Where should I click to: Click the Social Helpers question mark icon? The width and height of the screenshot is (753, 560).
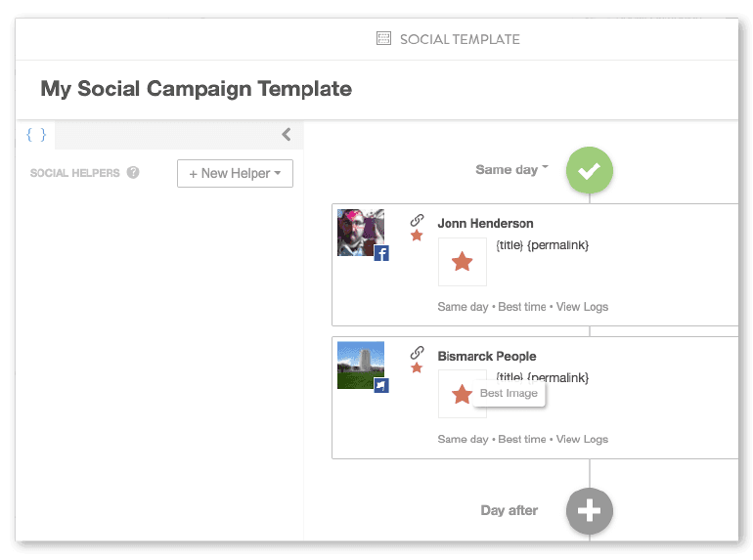click(x=133, y=173)
